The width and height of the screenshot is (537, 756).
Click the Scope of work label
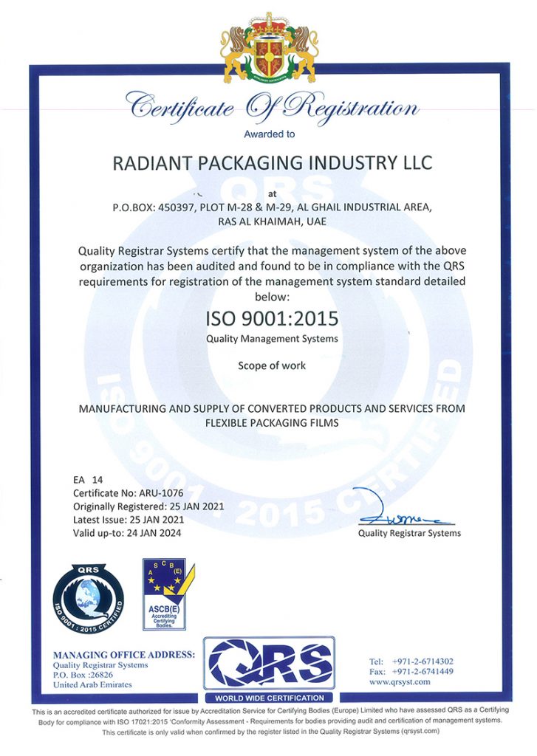click(271, 365)
